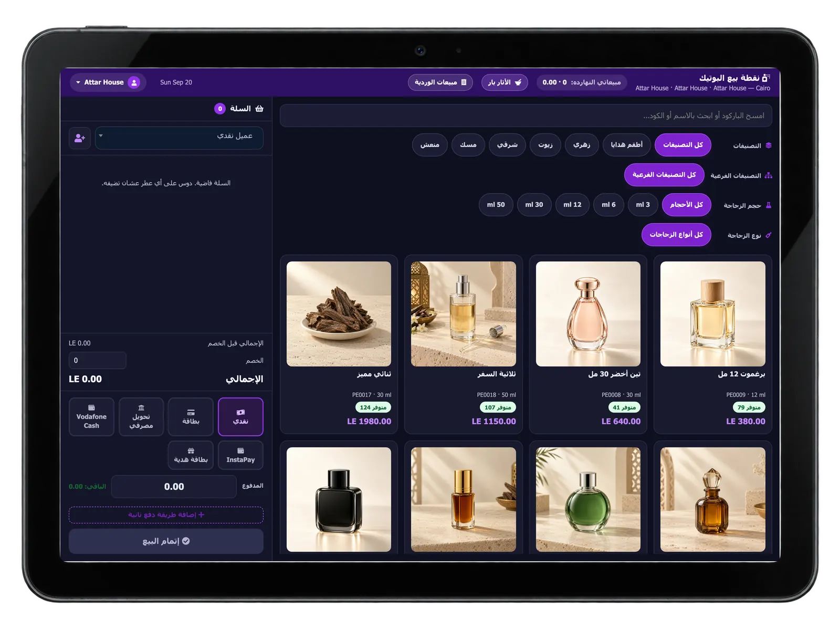Image resolution: width=840 pixels, height=630 pixels.
Task: Open the عميل نقدي customer dropdown
Action: point(179,138)
